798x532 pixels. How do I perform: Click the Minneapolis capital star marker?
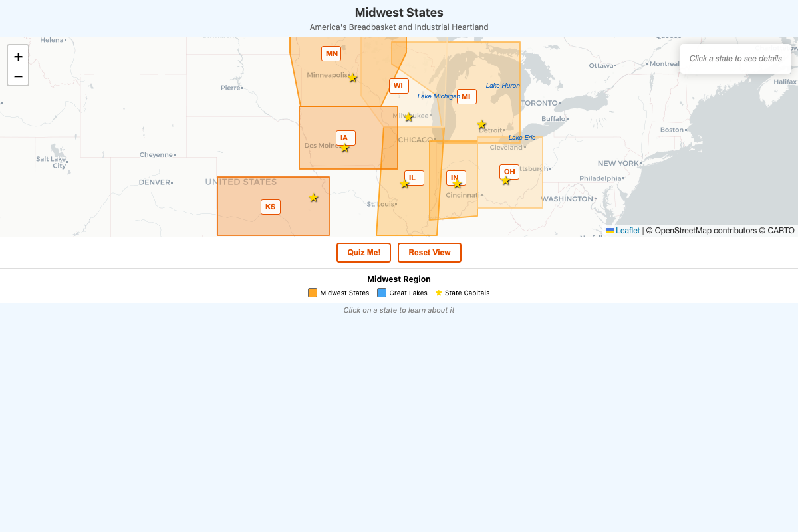pos(352,78)
